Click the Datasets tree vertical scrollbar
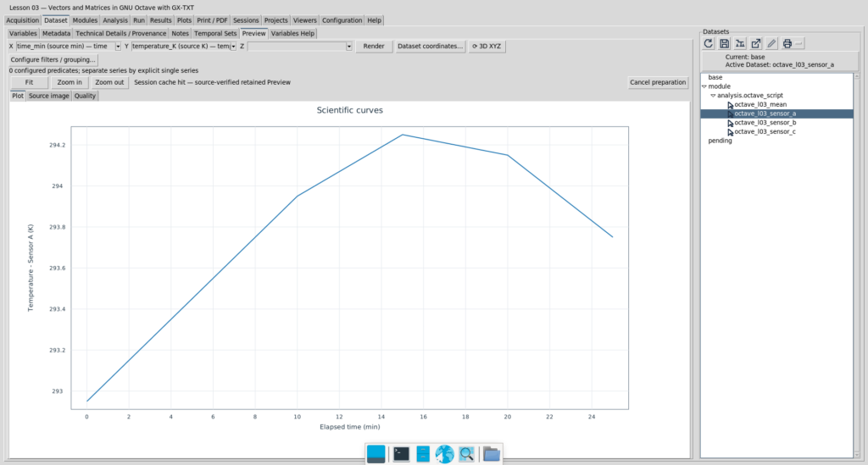 [x=857, y=265]
